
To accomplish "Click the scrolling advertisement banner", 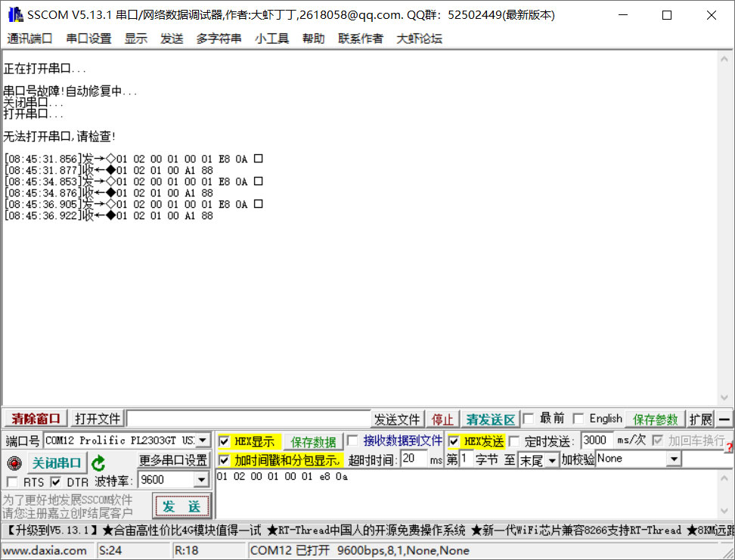I will click(367, 531).
